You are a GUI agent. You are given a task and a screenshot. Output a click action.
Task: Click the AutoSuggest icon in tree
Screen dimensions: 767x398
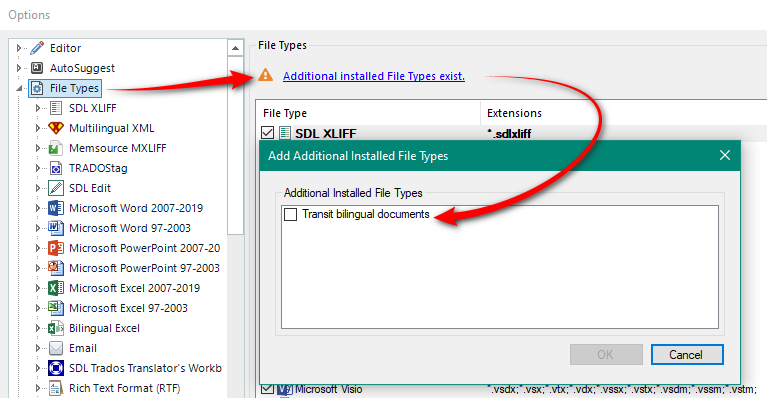tap(37, 68)
